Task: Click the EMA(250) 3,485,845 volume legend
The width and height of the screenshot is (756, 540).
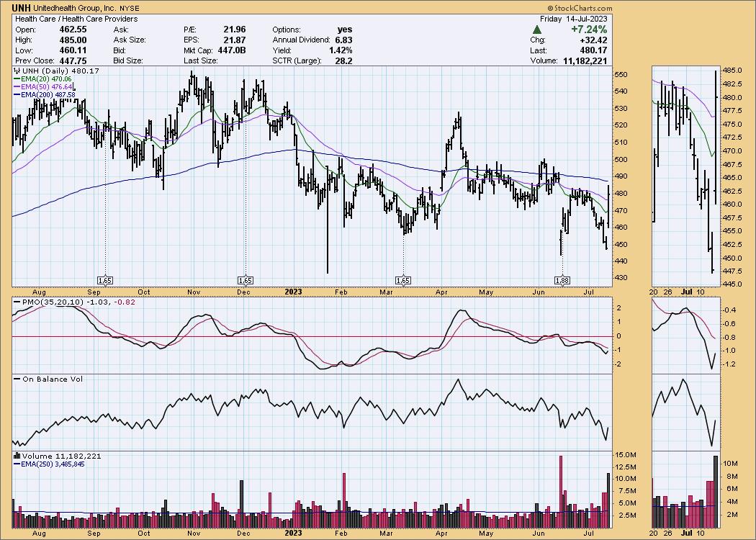Action: 49,464
